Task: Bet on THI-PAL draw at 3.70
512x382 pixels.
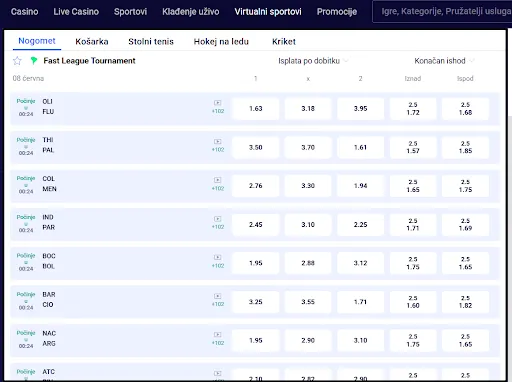Action: (308, 147)
